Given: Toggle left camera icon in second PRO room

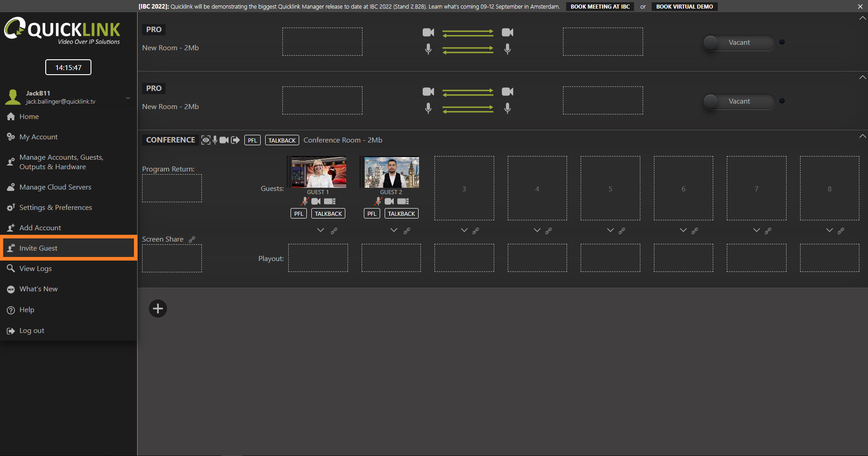Looking at the screenshot, I should (428, 92).
